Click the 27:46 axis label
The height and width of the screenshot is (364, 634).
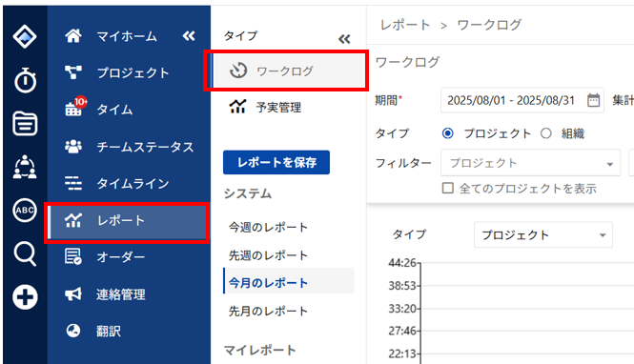tap(402, 331)
